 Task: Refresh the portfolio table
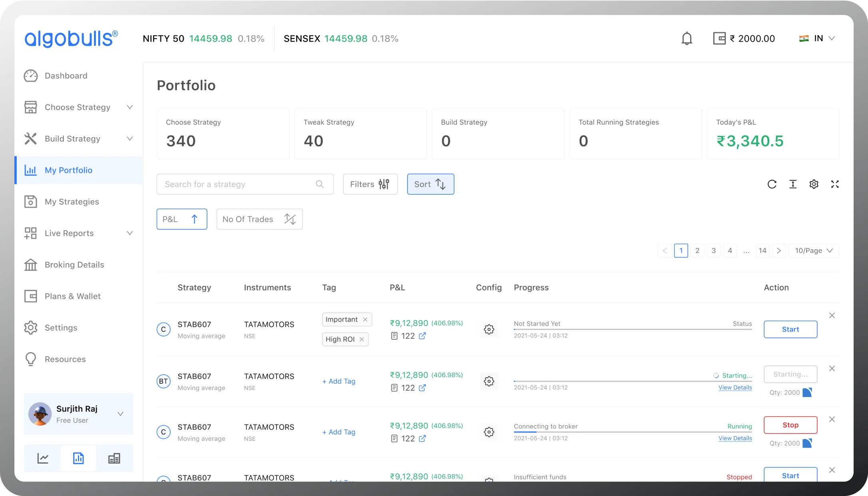[772, 184]
